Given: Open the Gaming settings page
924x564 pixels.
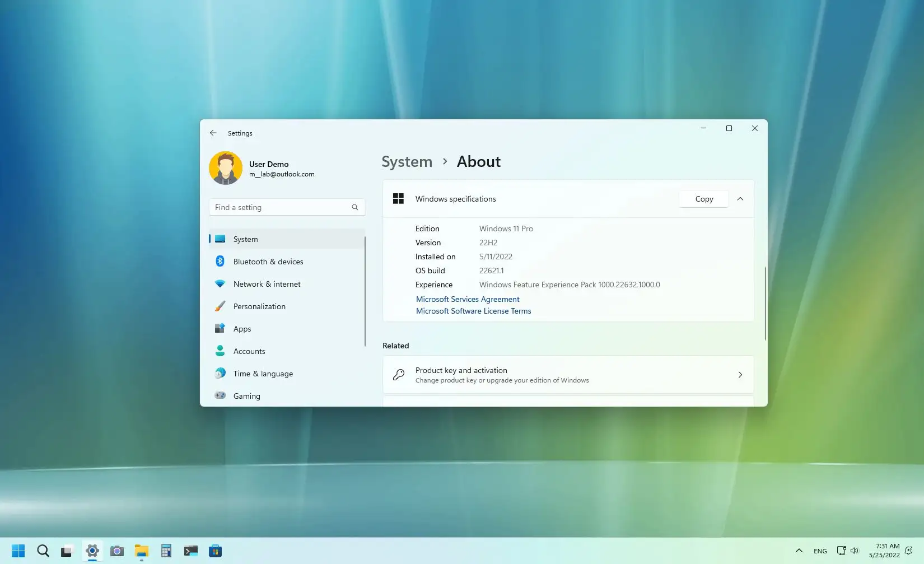Looking at the screenshot, I should point(287,396).
